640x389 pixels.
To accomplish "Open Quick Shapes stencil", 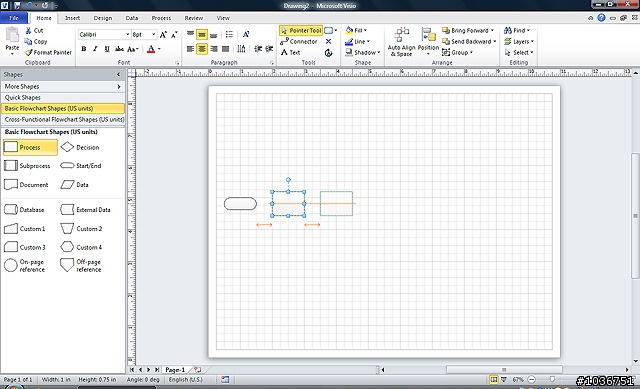I will pyautogui.click(x=62, y=98).
